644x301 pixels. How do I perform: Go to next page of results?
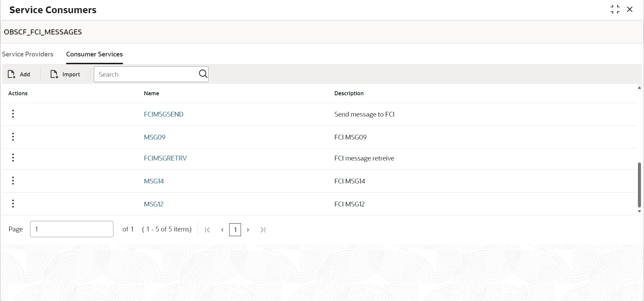point(248,230)
